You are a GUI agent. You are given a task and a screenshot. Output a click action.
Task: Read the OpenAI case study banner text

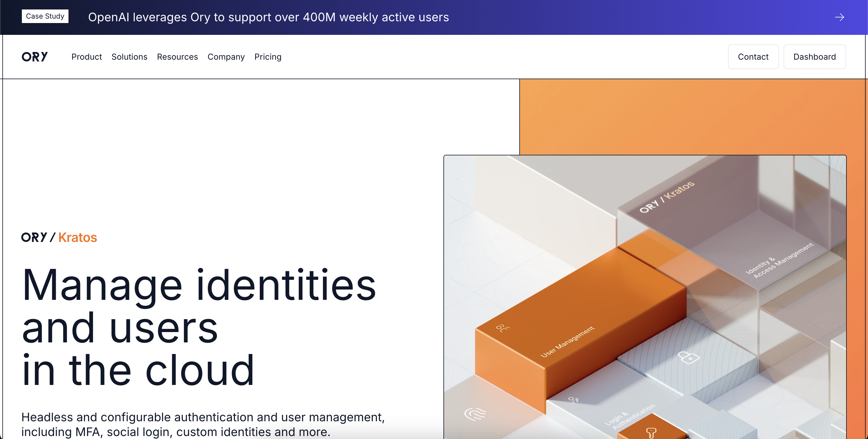pyautogui.click(x=269, y=17)
